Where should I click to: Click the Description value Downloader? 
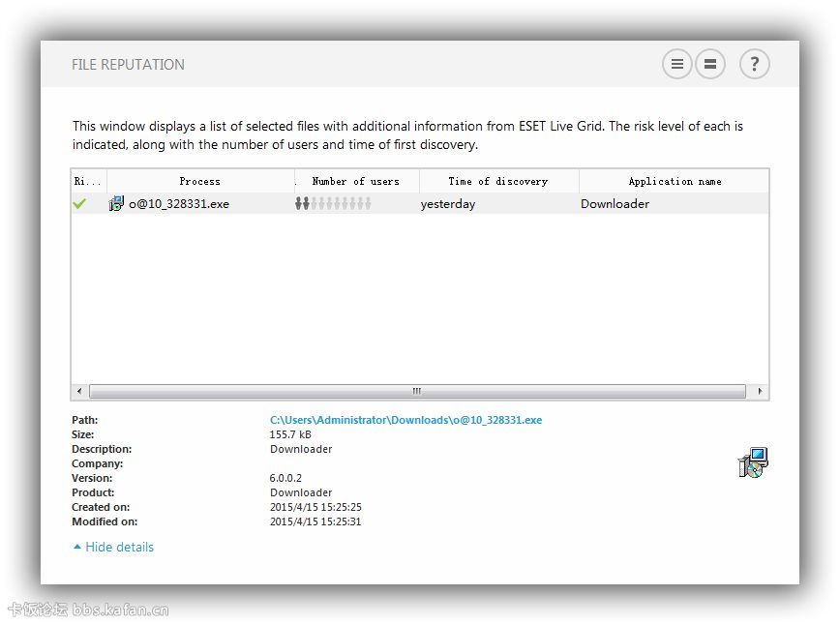tap(301, 449)
